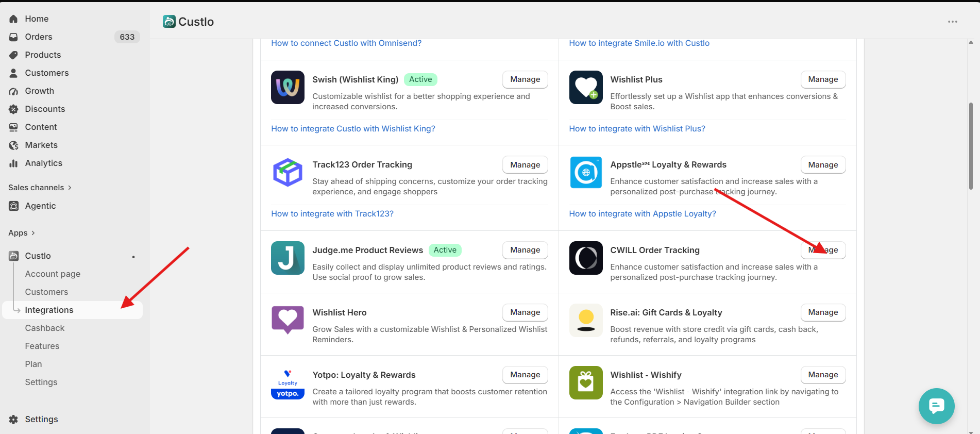Click the Agentic icon in sidebar

pyautogui.click(x=13, y=206)
